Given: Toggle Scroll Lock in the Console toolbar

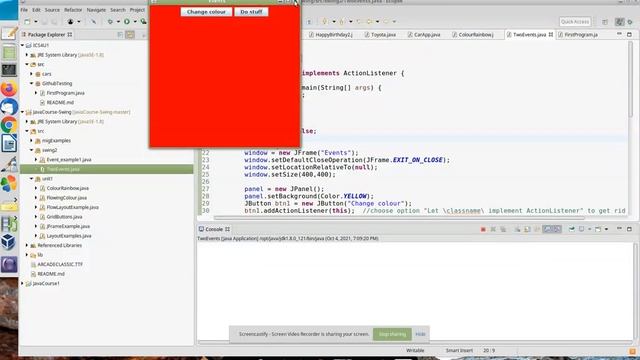Looking at the screenshot, I should pos(527,229).
